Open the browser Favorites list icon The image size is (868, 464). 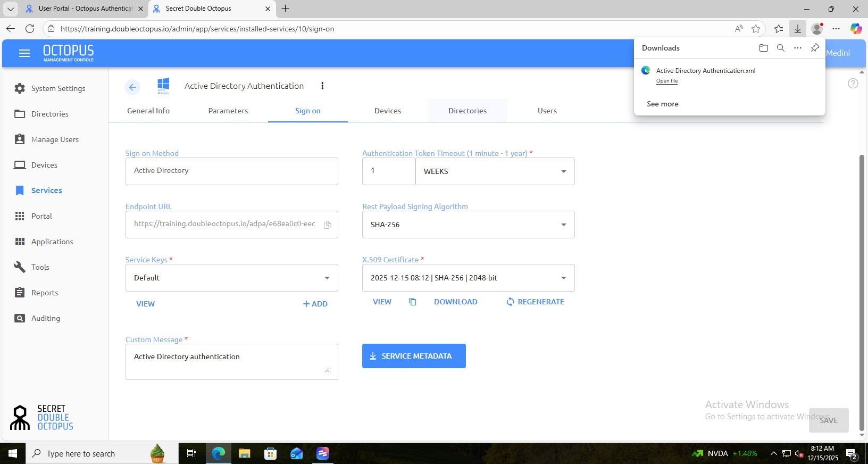point(779,29)
